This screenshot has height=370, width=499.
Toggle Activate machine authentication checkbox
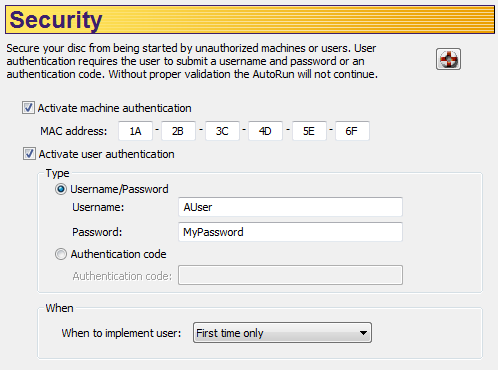coord(28,108)
